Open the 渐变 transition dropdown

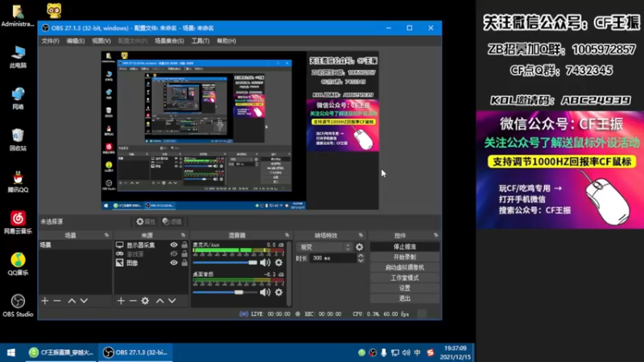(x=324, y=247)
